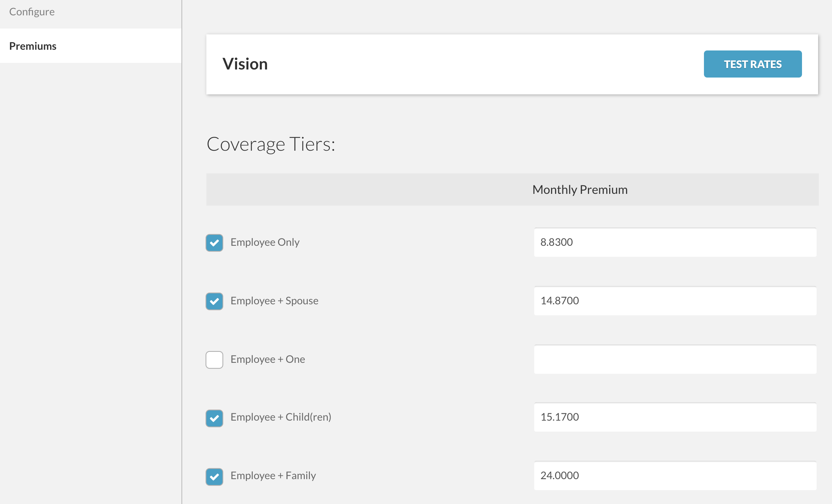
Task: Click the Employee + Spouse label
Action: (274, 301)
